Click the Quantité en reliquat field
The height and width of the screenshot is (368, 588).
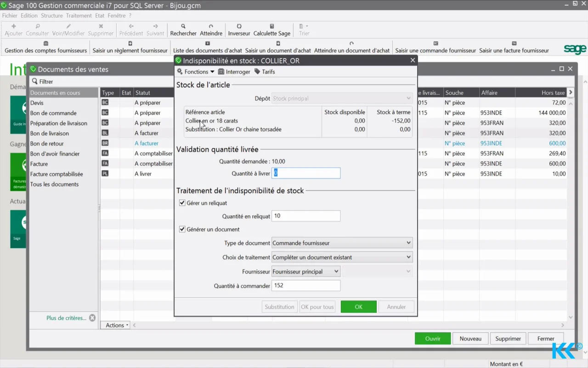(306, 216)
